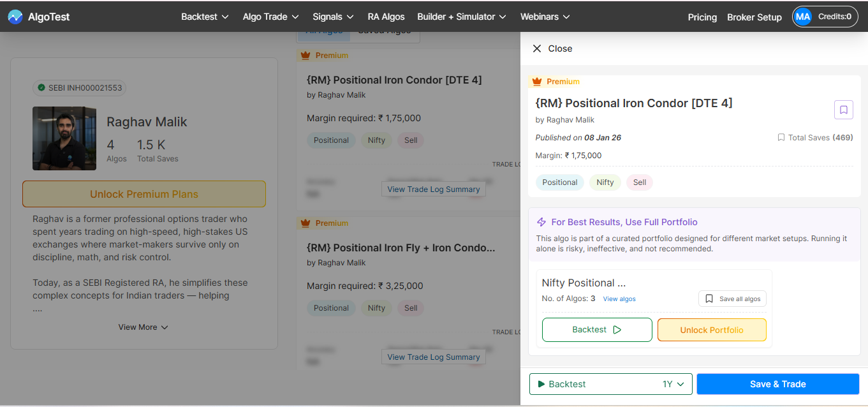Click Save all algos bookmark button
Viewport: 868px width, 407px height.
click(732, 299)
